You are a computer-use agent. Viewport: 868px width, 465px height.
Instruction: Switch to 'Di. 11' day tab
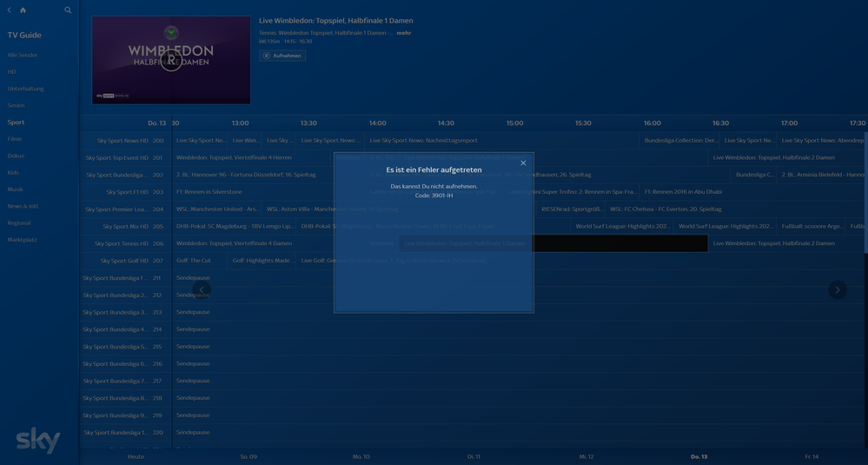pyautogui.click(x=474, y=456)
